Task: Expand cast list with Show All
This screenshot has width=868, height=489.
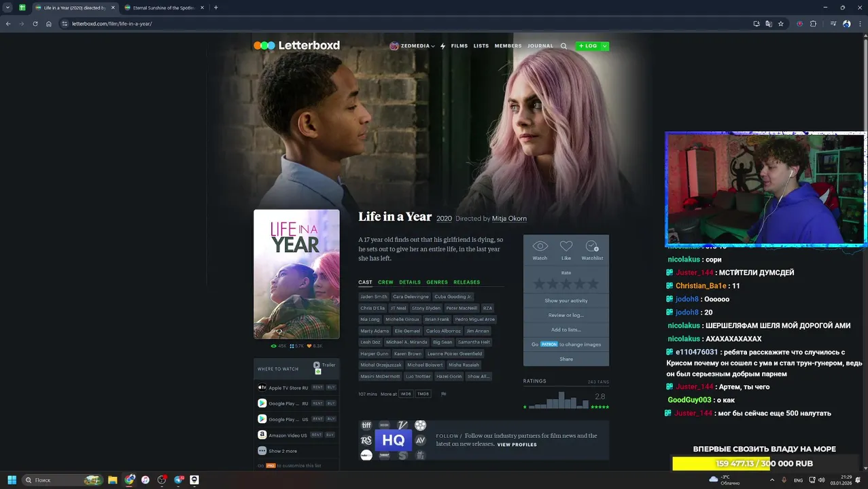Action: pyautogui.click(x=478, y=376)
